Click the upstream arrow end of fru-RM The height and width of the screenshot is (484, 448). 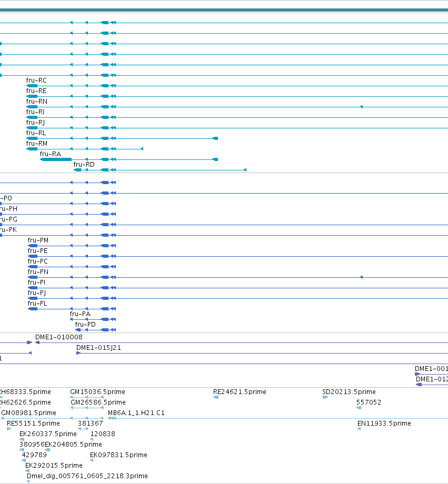(142, 149)
